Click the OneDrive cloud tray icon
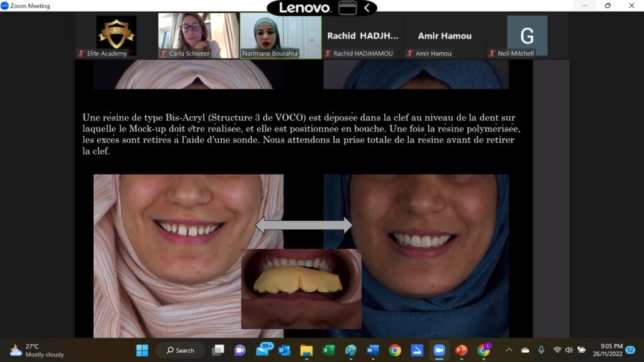 point(525,350)
